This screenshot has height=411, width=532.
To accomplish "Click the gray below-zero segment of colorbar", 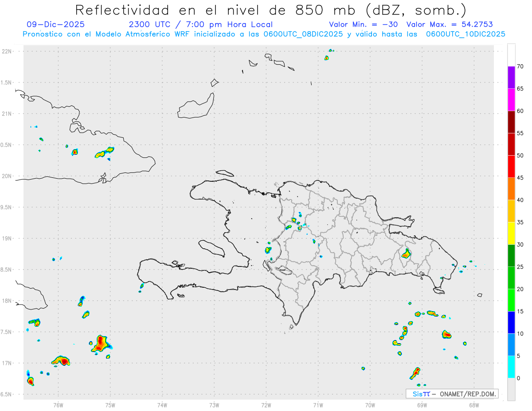I will (x=511, y=389).
